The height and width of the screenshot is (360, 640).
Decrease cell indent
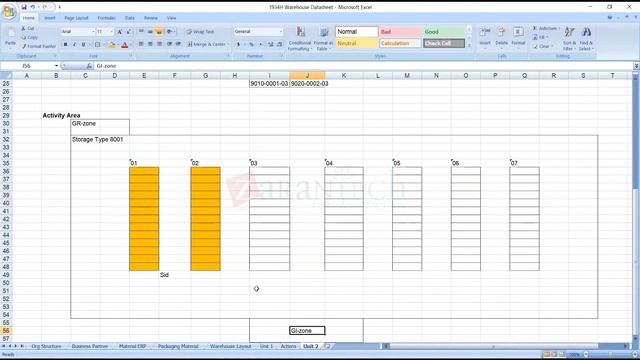tap(169, 44)
